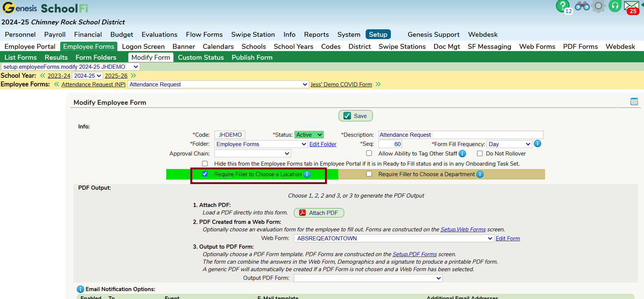Click info icon beside Require Filler to Choose a Department

coord(480,174)
